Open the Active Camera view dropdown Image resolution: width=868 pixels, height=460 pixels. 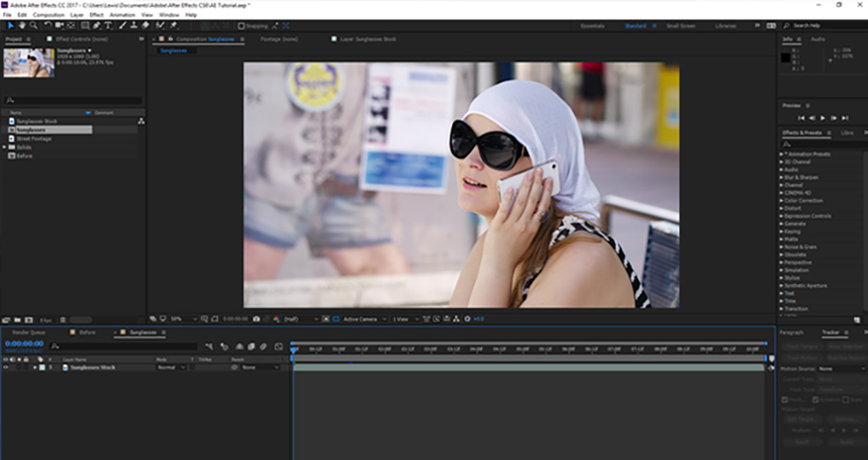pyautogui.click(x=361, y=319)
